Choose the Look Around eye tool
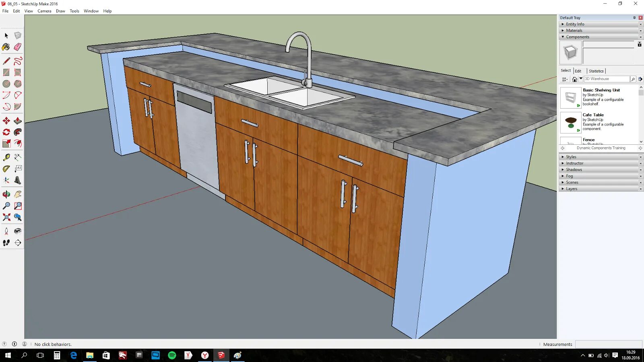The height and width of the screenshot is (362, 644). click(x=18, y=231)
